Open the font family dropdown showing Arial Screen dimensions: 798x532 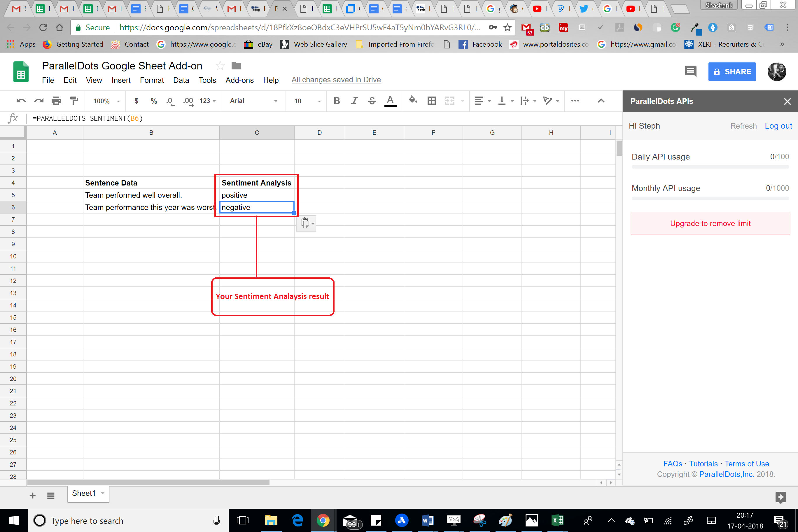click(x=253, y=101)
